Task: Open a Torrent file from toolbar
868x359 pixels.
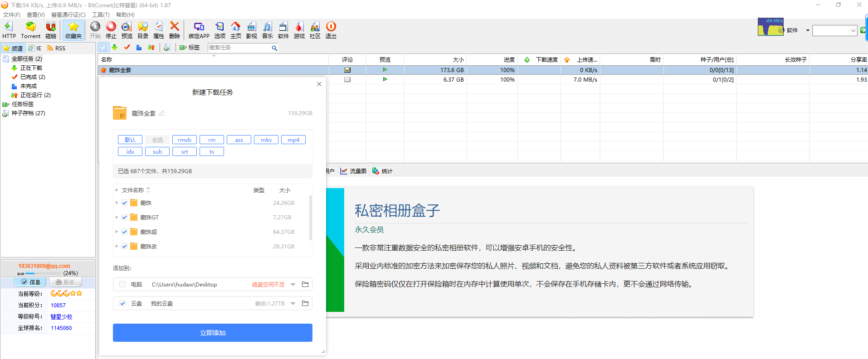Action: click(x=30, y=30)
